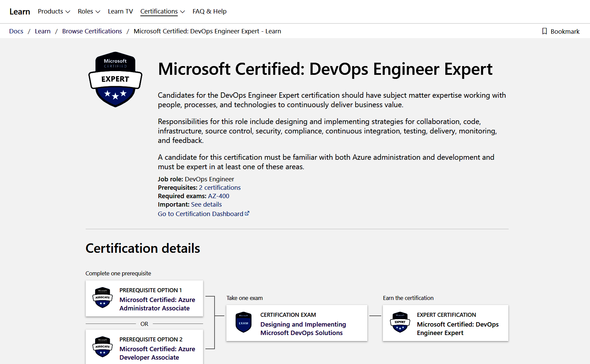This screenshot has height=364, width=590.
Task: Open FAQ & Help menu item
Action: click(209, 11)
